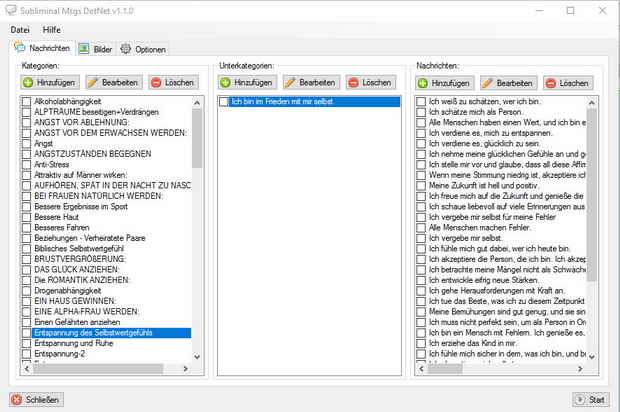Viewport: 620px width, 412px height.
Task: Select 'Meine Zukunft ist hell und positiv.'
Action: (484, 185)
